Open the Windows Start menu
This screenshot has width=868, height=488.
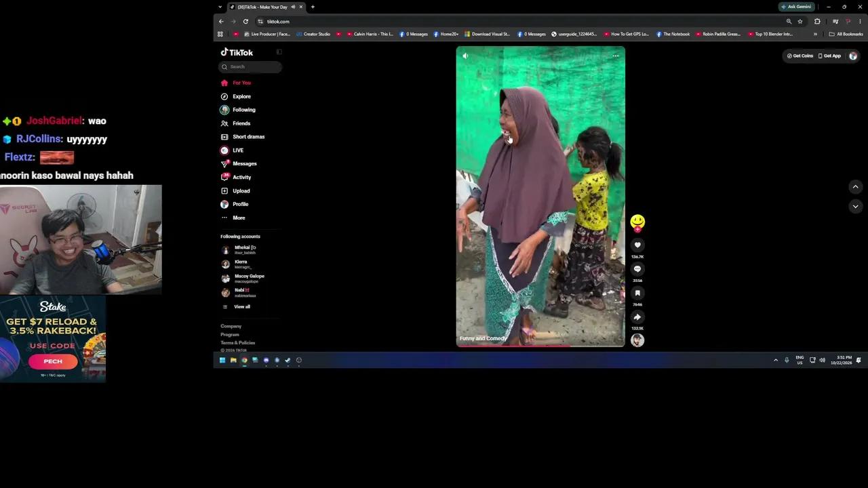(x=222, y=361)
